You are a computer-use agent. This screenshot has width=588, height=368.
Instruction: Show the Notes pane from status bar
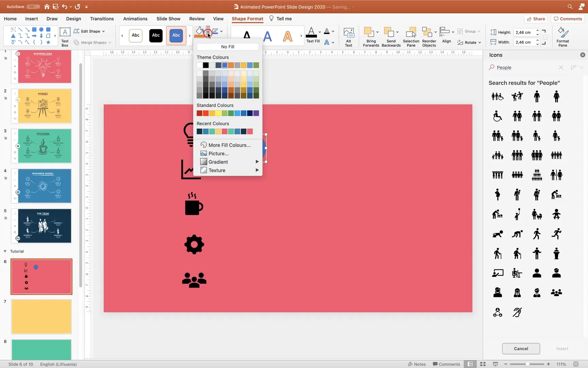[417, 364]
